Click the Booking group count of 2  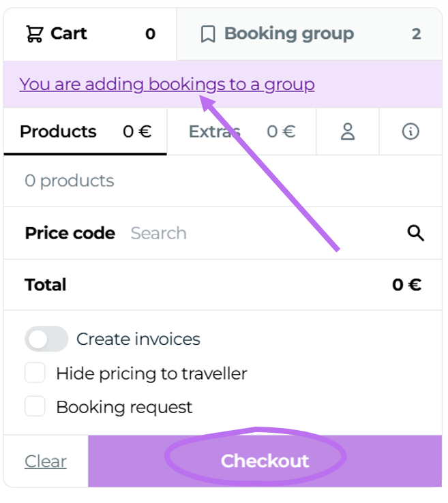pyautogui.click(x=416, y=34)
